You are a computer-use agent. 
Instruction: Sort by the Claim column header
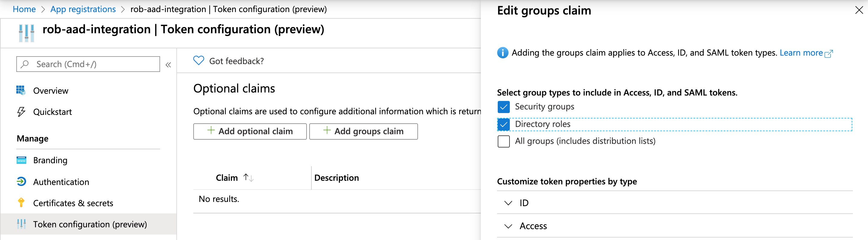[227, 178]
